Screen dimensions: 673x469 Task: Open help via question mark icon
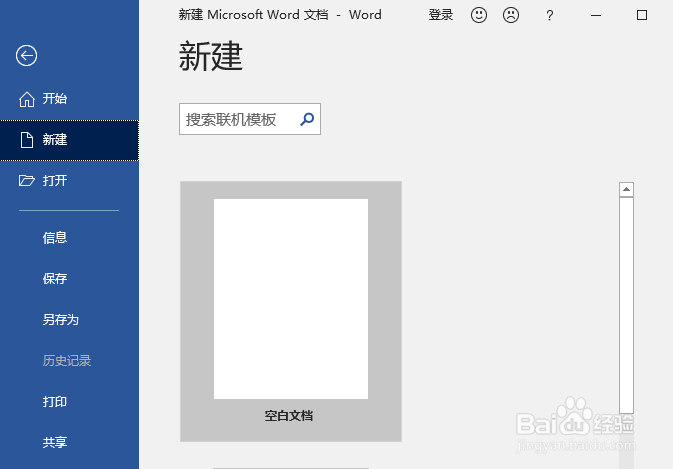pyautogui.click(x=549, y=16)
